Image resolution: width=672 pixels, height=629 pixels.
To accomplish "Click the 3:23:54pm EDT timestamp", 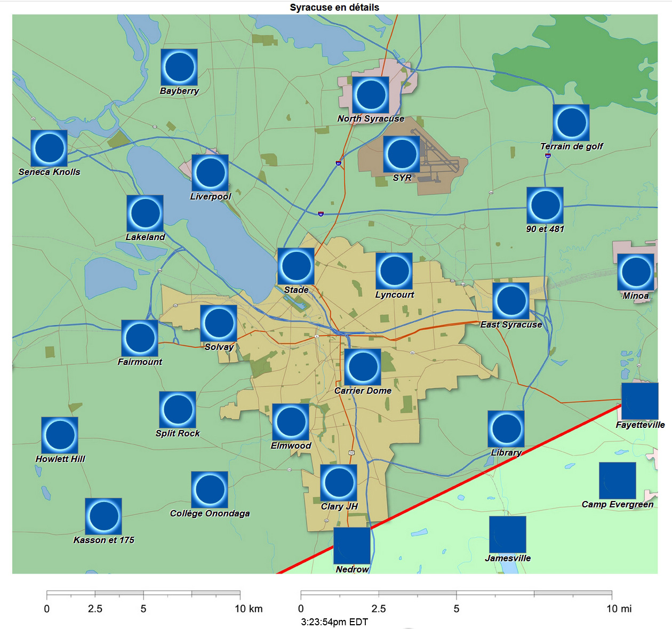I will point(334,622).
